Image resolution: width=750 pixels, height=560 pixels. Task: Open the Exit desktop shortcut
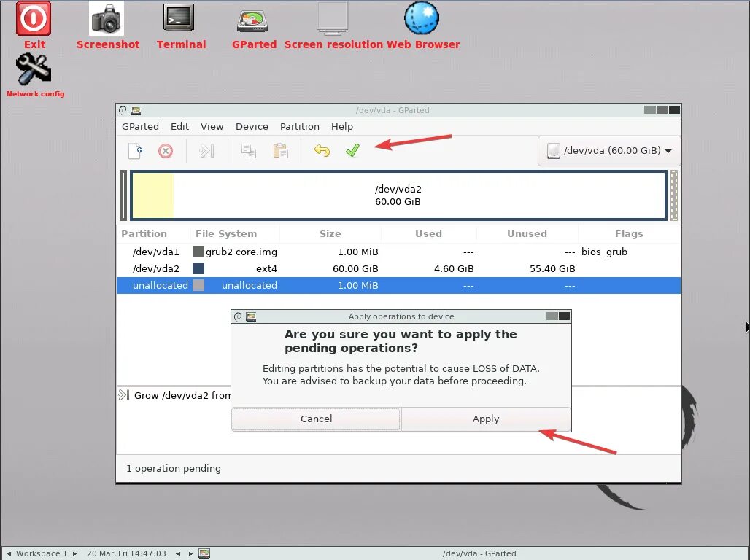(34, 19)
